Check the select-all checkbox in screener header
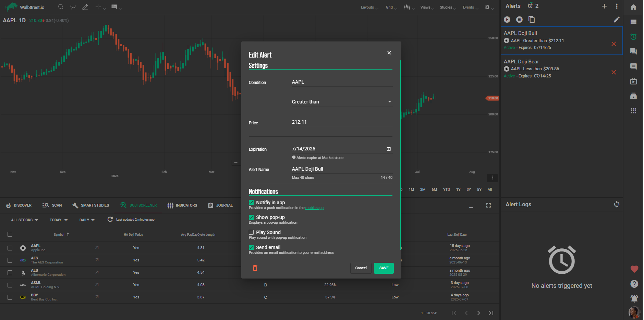 tap(10, 234)
